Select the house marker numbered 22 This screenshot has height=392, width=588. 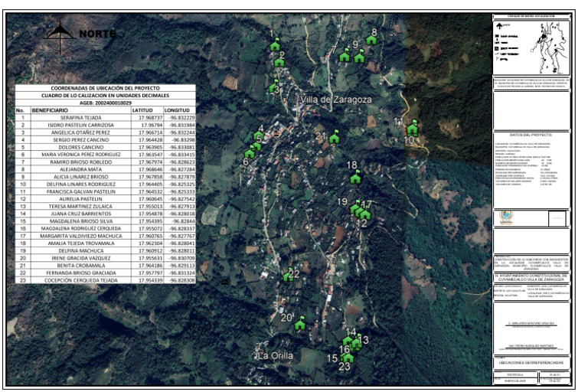point(288,276)
